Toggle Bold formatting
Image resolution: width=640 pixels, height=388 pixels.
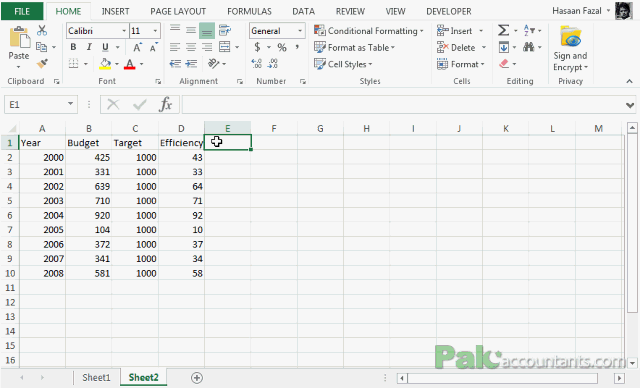click(73, 47)
